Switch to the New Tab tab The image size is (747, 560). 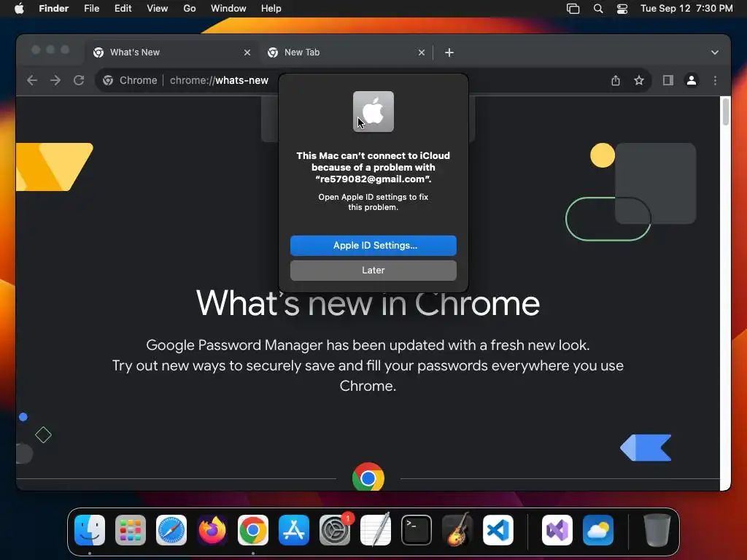pos(346,52)
